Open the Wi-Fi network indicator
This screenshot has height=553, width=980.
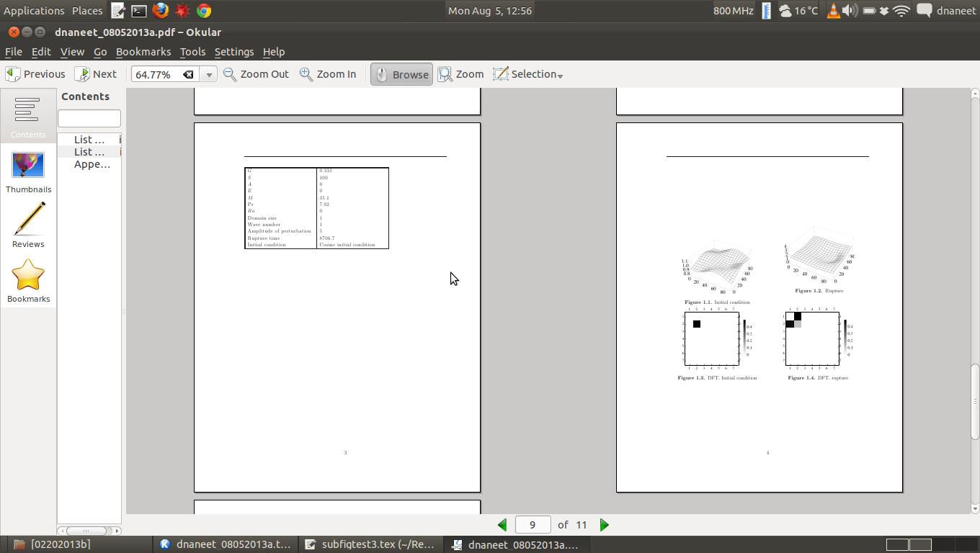click(901, 11)
